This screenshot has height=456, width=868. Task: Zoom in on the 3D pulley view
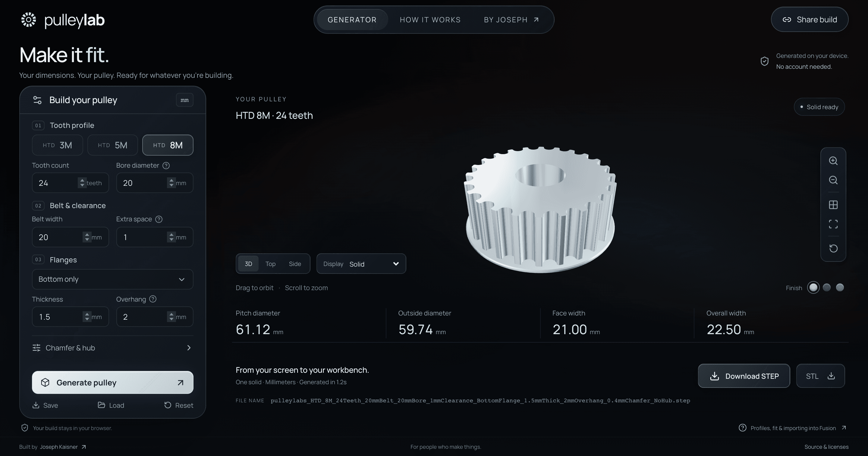point(833,160)
